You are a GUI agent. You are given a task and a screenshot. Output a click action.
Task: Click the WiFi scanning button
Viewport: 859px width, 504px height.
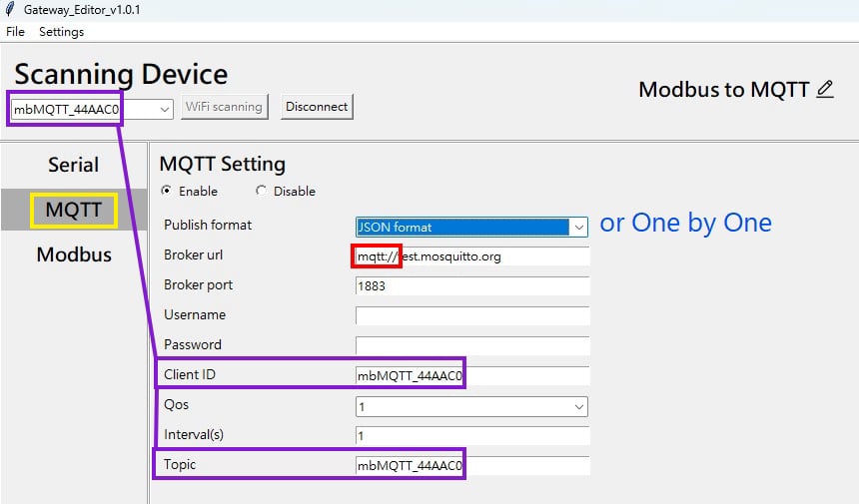click(x=225, y=107)
